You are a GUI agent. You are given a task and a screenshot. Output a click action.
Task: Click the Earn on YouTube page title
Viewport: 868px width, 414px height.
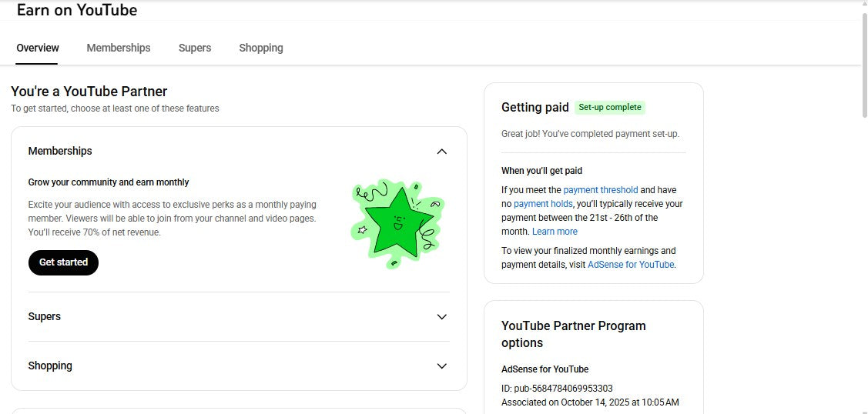[x=77, y=11]
